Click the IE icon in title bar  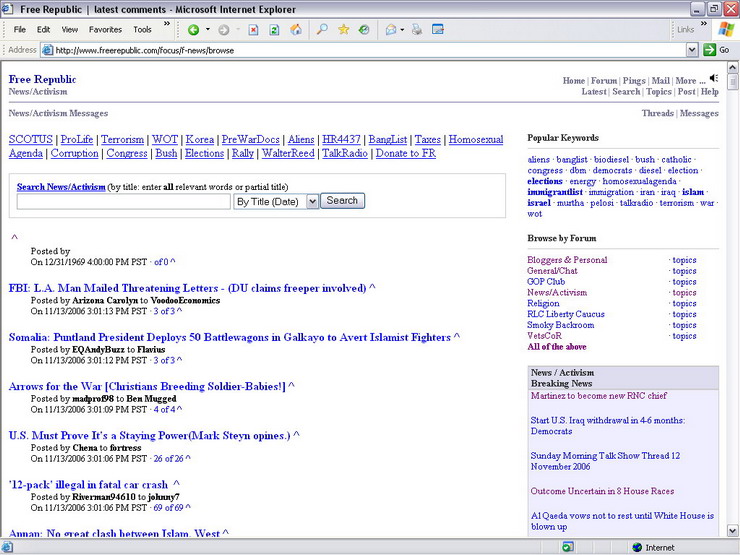7,8
